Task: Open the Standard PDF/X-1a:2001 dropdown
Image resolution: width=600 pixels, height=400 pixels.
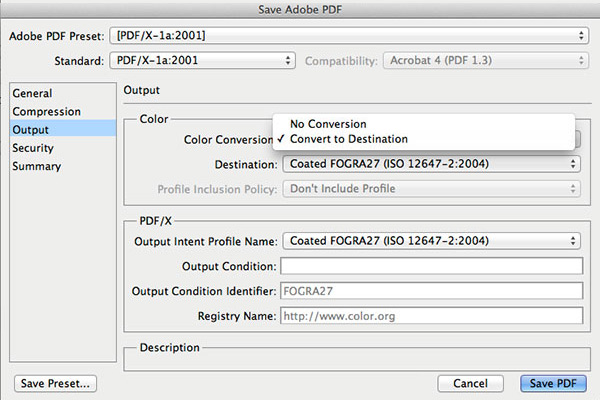Action: coord(202,60)
